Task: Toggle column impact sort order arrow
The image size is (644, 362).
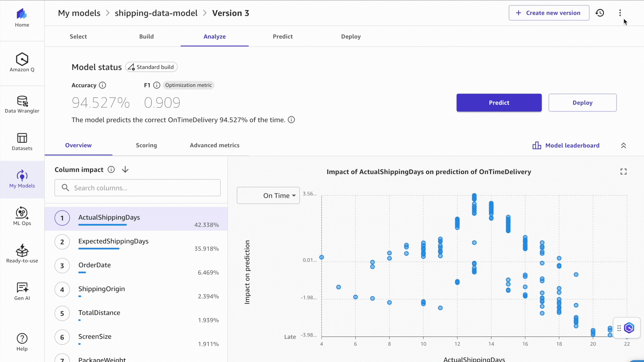Action: coord(125,170)
